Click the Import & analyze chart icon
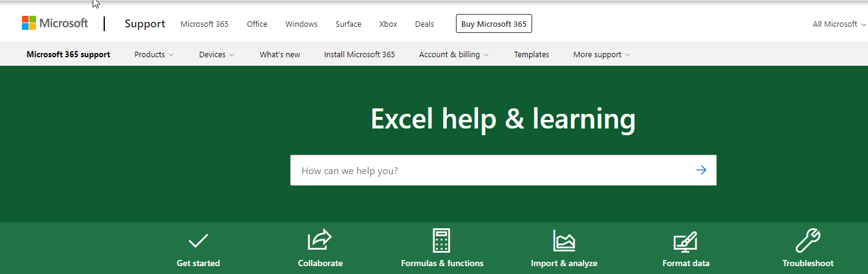Viewport: 868px width, 274px height. (564, 241)
